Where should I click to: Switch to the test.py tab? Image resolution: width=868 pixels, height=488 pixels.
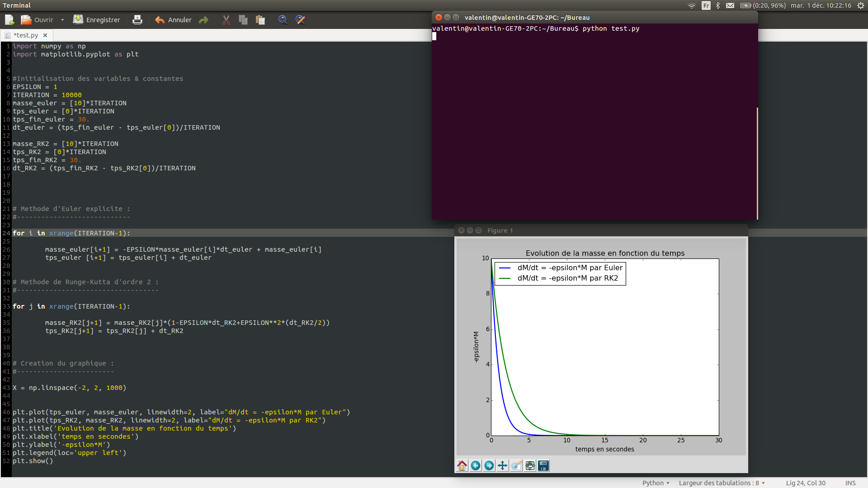tap(25, 35)
